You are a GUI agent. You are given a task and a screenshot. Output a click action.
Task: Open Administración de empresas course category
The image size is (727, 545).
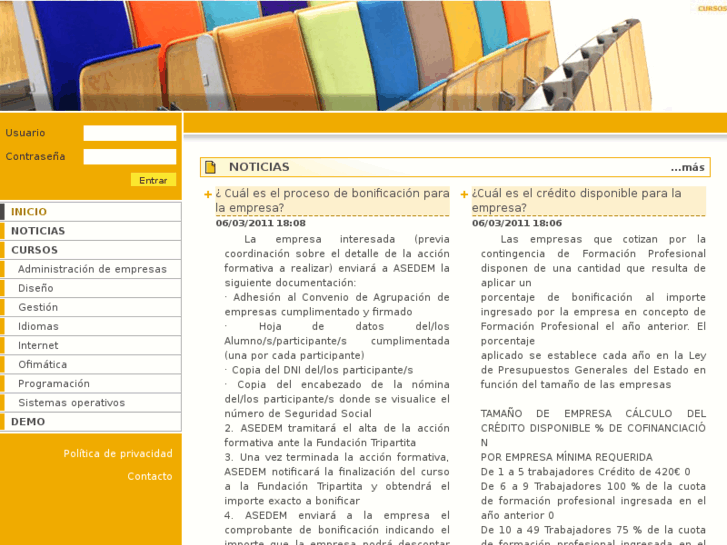(92, 269)
